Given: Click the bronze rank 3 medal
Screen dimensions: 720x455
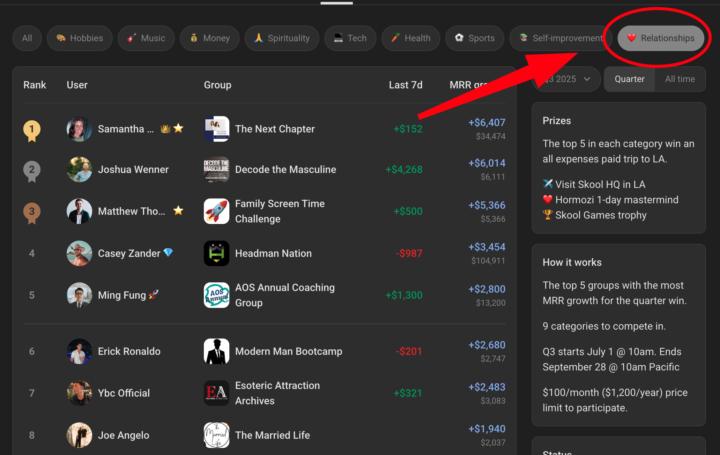Looking at the screenshot, I should [x=32, y=213].
